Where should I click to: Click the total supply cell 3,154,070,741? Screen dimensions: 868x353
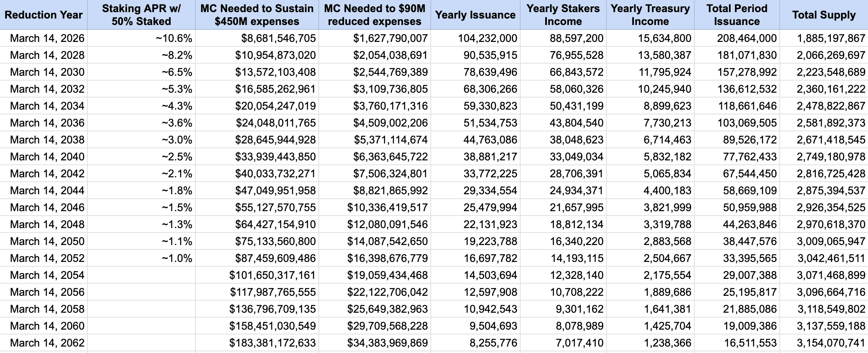click(x=831, y=343)
